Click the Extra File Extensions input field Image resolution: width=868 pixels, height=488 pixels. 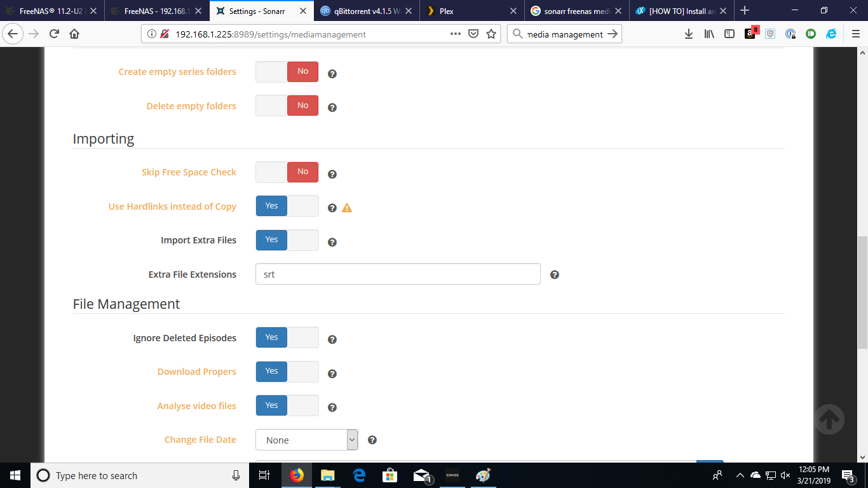(x=398, y=274)
